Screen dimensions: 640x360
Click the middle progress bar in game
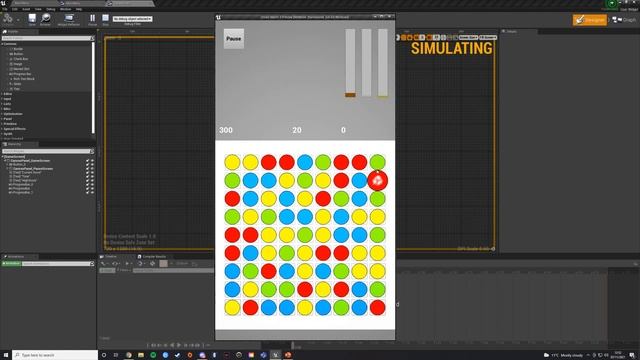point(367,63)
